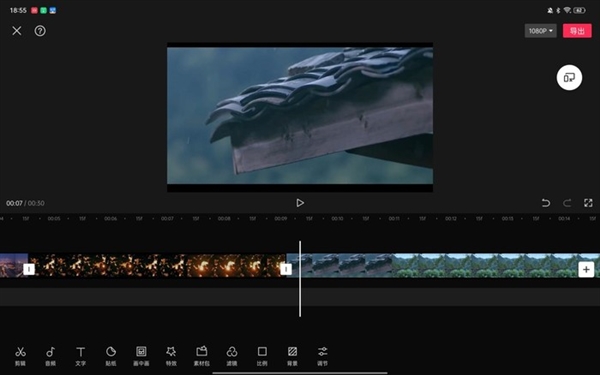Open the Aspect ratio (比例) tool
This screenshot has height=375, width=600.
point(262,356)
